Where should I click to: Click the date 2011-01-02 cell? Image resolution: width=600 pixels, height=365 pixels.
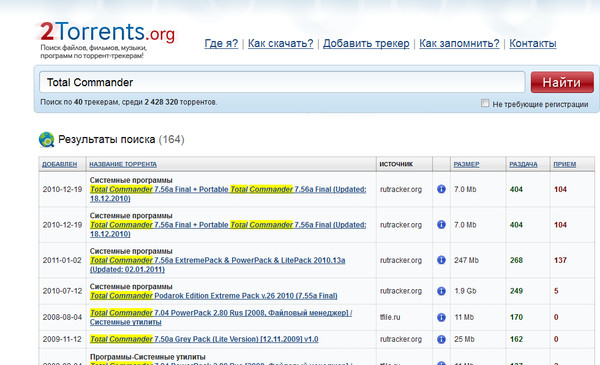coord(62,260)
